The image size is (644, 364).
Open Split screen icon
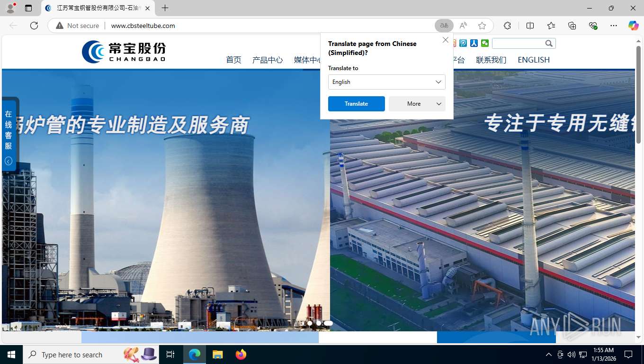click(x=530, y=26)
